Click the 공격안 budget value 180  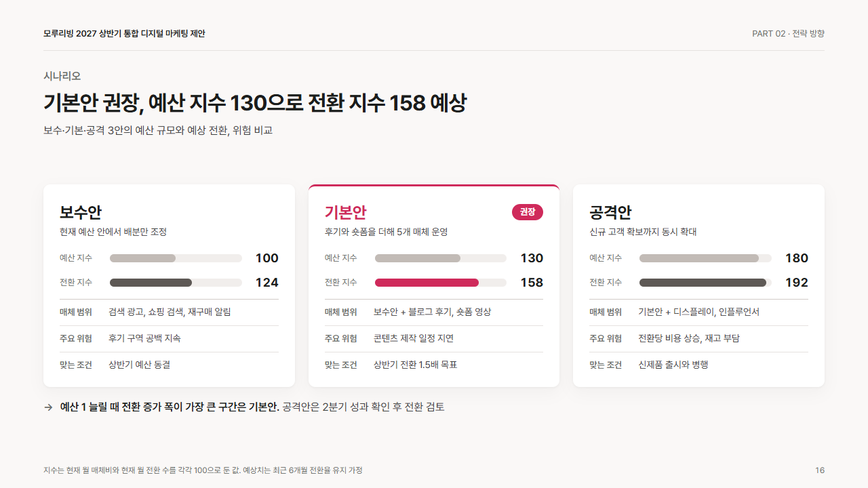click(797, 258)
